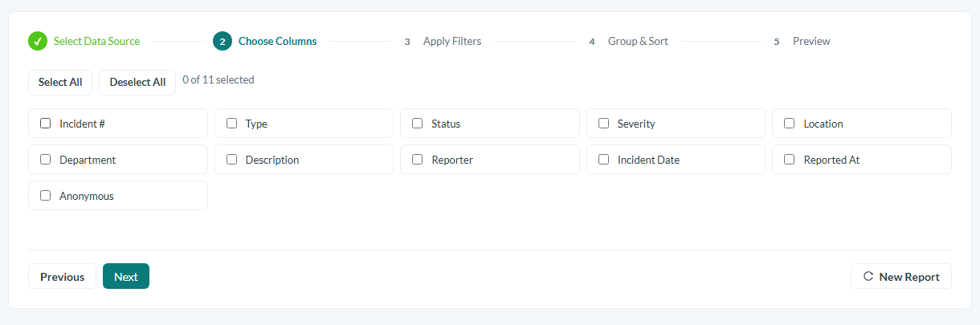Image resolution: width=980 pixels, height=325 pixels.
Task: Enable the Reported At checkbox
Action: pyautogui.click(x=790, y=160)
